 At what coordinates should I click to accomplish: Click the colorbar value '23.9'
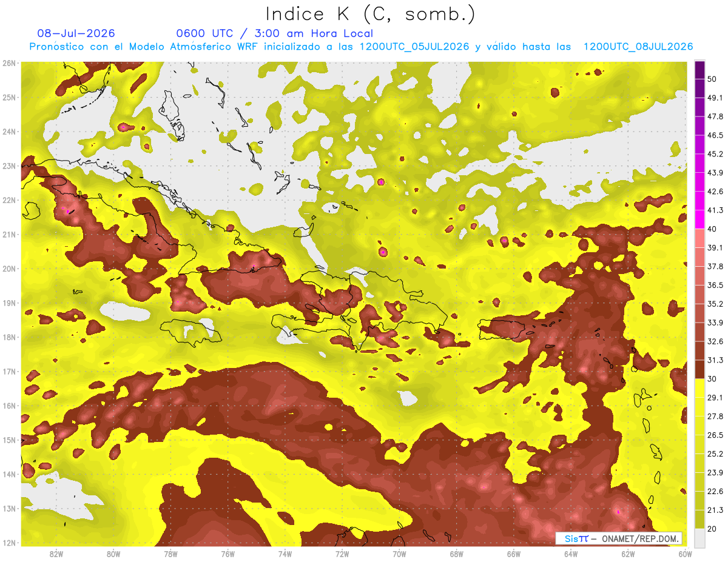(x=715, y=473)
